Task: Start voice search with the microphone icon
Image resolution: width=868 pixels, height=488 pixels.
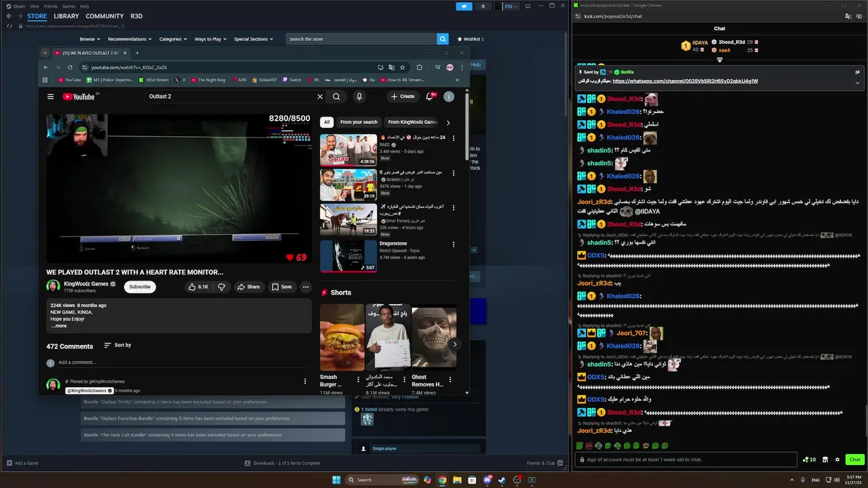Action: (x=359, y=97)
